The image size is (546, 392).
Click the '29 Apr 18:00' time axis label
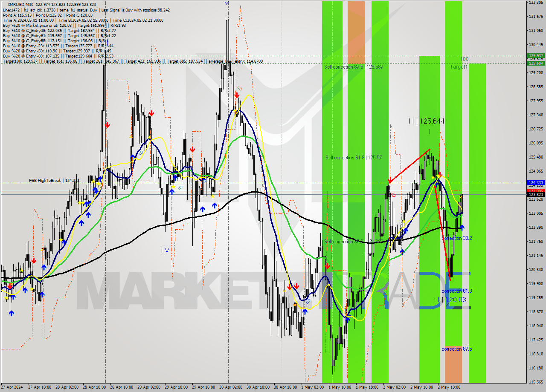pos(203,388)
